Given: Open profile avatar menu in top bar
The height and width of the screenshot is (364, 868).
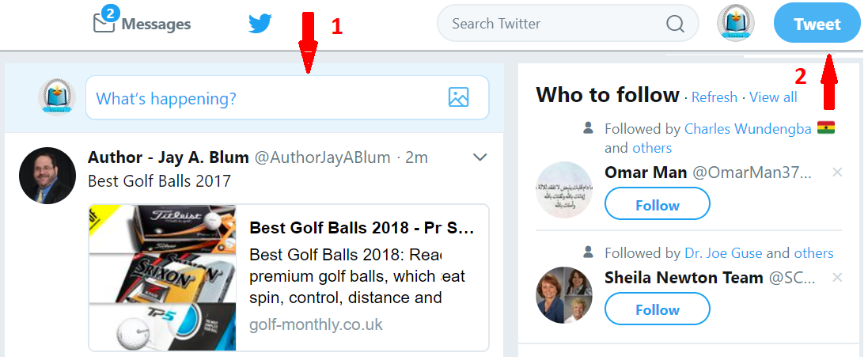Looking at the screenshot, I should click(735, 23).
